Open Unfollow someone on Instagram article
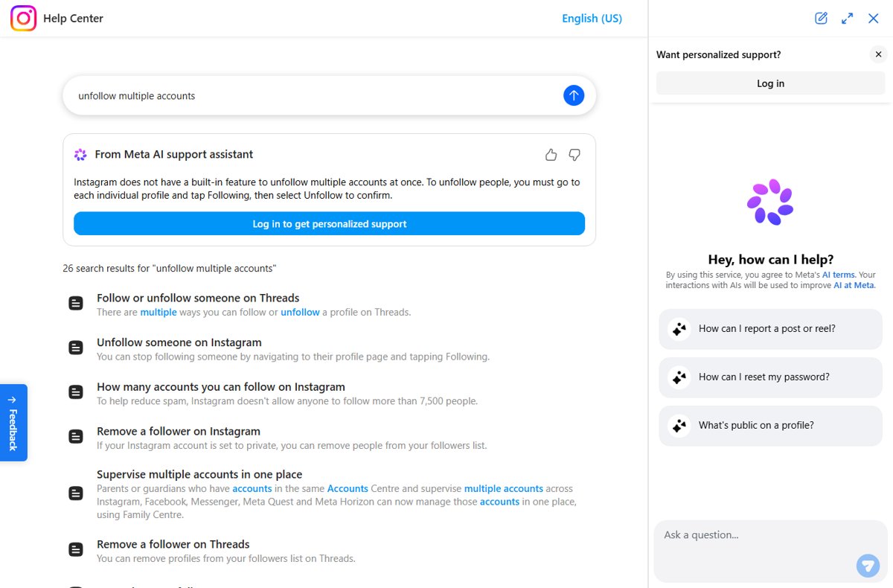 tap(179, 342)
